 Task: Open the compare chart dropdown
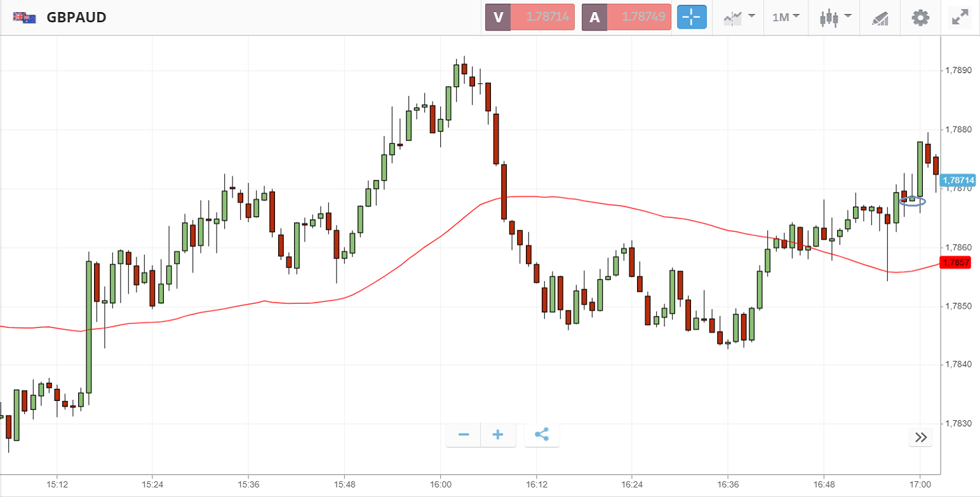(738, 17)
